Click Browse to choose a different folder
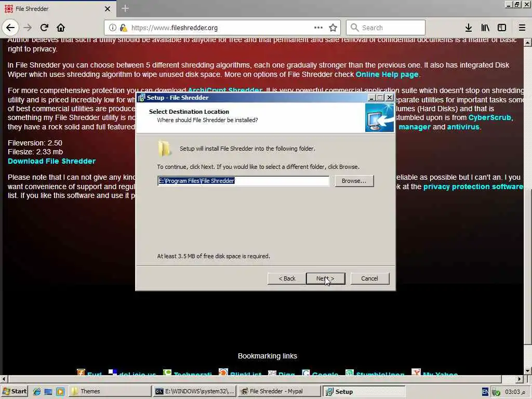532x399 pixels. (x=354, y=181)
